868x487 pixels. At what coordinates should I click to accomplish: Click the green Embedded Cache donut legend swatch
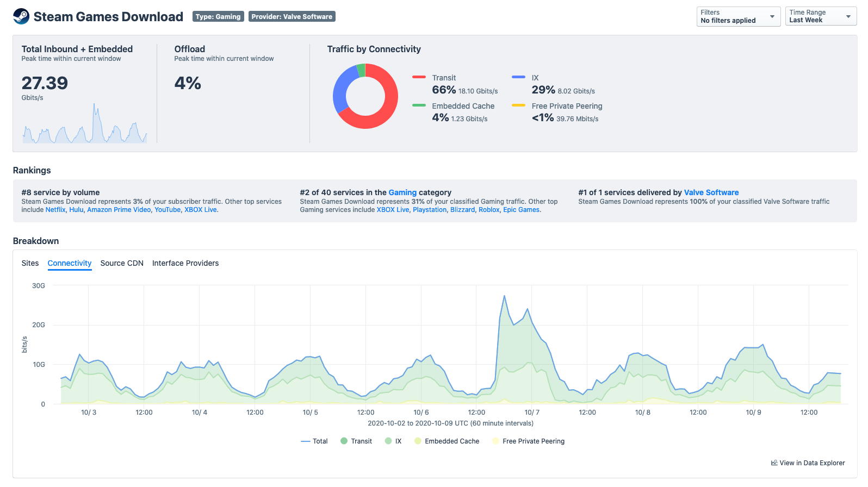pyautogui.click(x=419, y=105)
